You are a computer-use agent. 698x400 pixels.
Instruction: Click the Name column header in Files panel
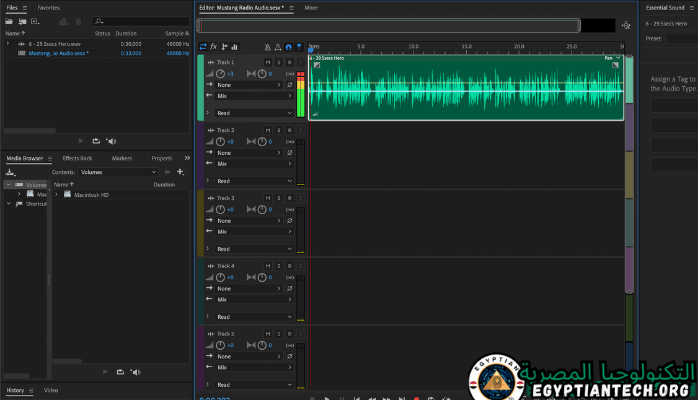[x=12, y=33]
